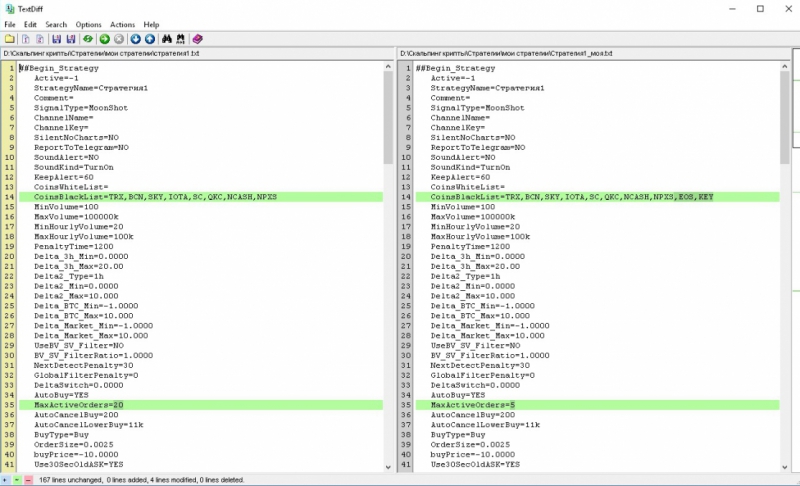Open file 2 using the toolbar document icon
The width and height of the screenshot is (800, 486).
pos(40,39)
